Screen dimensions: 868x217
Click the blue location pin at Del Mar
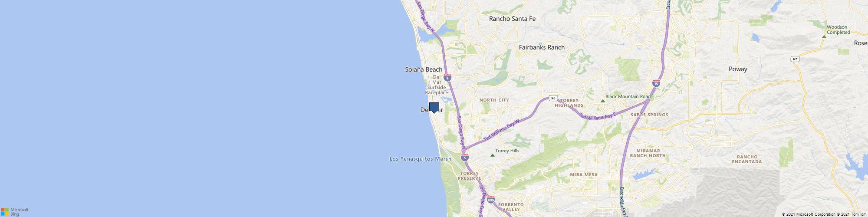click(434, 108)
